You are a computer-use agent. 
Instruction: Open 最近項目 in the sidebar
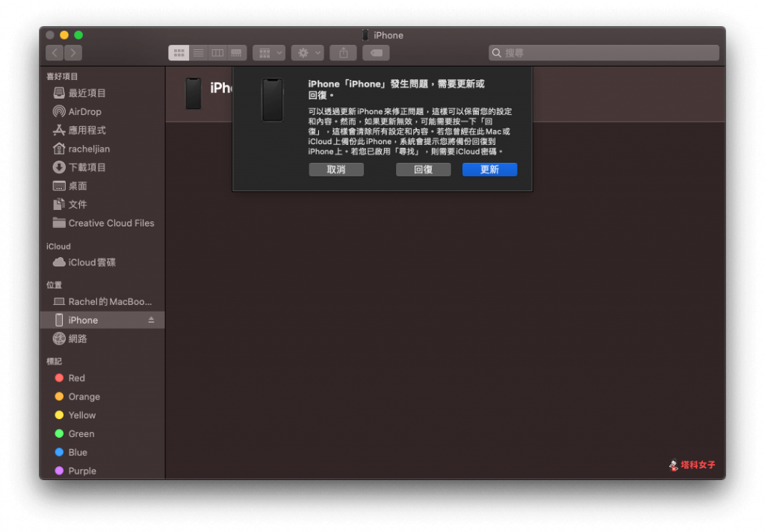click(102, 93)
